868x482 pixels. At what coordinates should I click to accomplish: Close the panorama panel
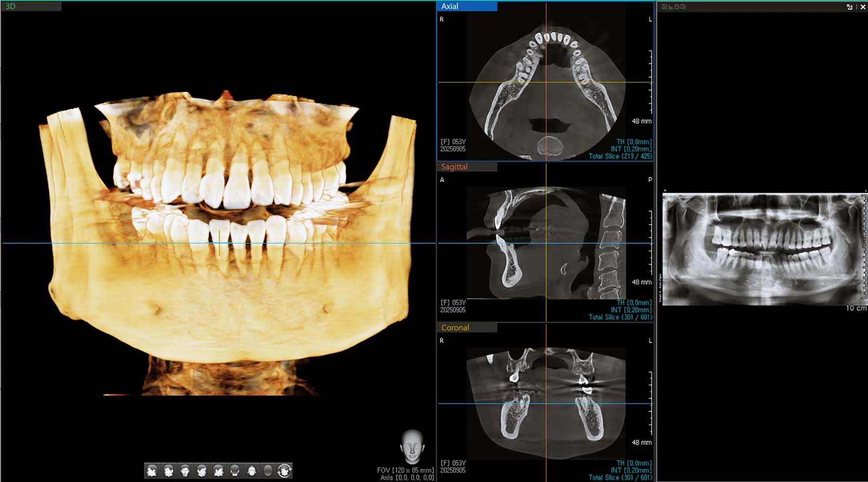863,7
